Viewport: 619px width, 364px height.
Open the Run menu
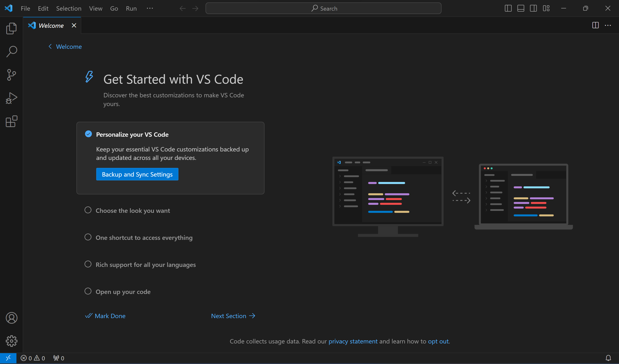(131, 9)
